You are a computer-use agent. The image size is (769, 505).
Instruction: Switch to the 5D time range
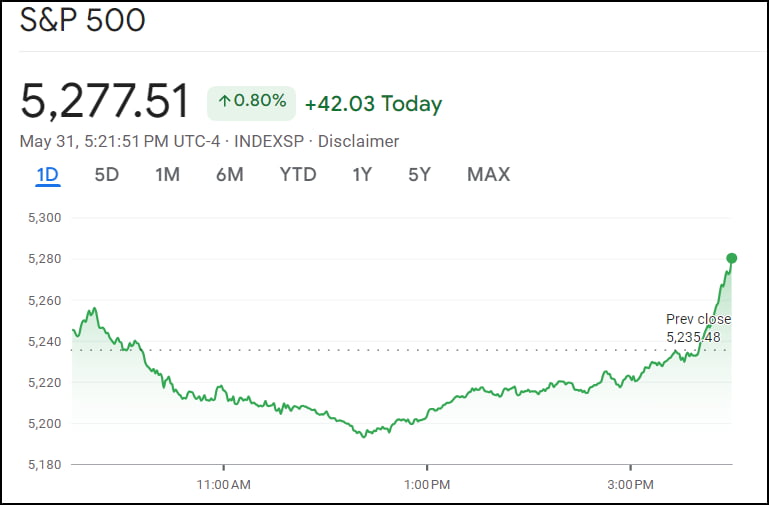[x=107, y=175]
